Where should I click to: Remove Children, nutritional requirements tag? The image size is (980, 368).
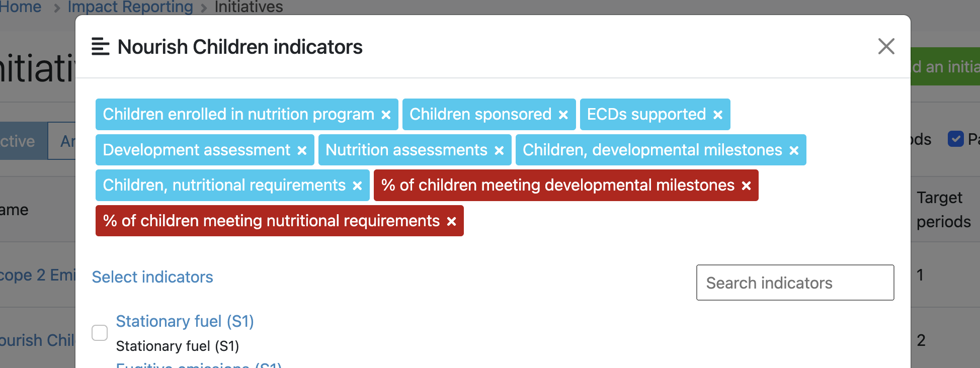coord(357,186)
